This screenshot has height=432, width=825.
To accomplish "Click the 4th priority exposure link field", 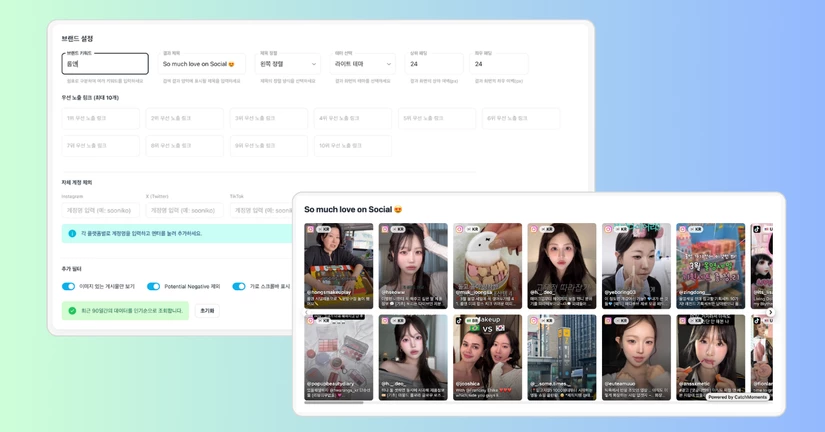I will [353, 118].
